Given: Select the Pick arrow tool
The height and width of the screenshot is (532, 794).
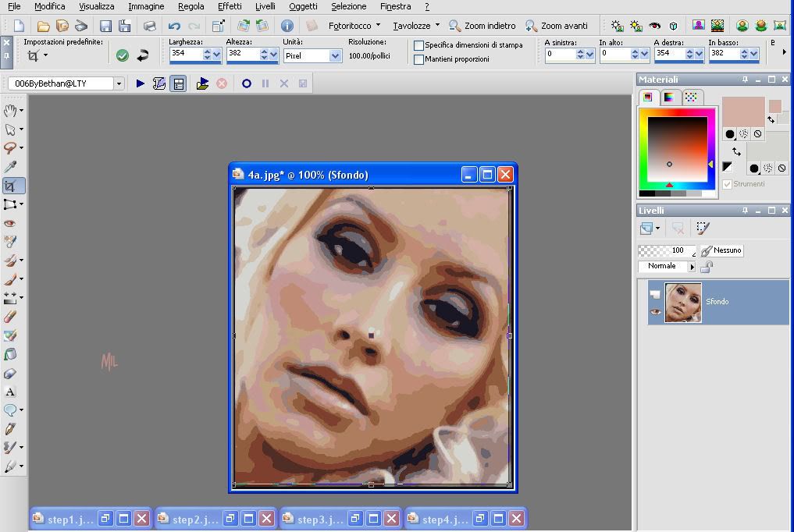Looking at the screenshot, I should point(9,129).
